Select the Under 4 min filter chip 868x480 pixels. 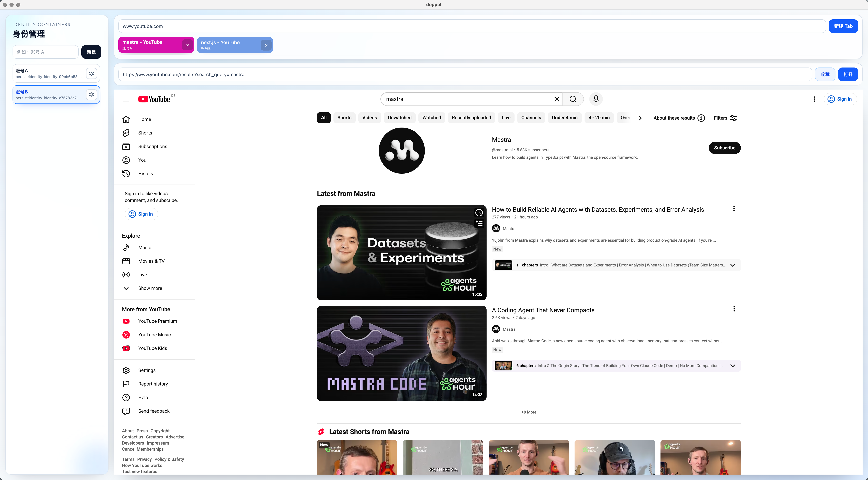point(564,118)
